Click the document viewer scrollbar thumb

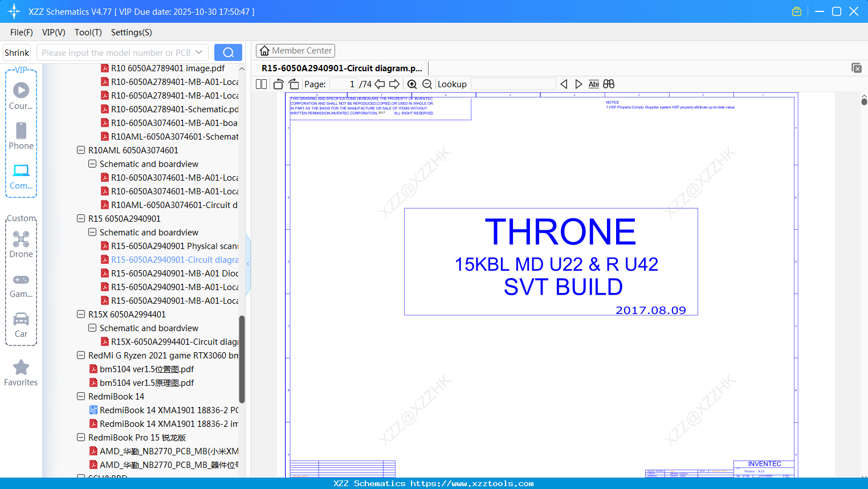pos(864,101)
